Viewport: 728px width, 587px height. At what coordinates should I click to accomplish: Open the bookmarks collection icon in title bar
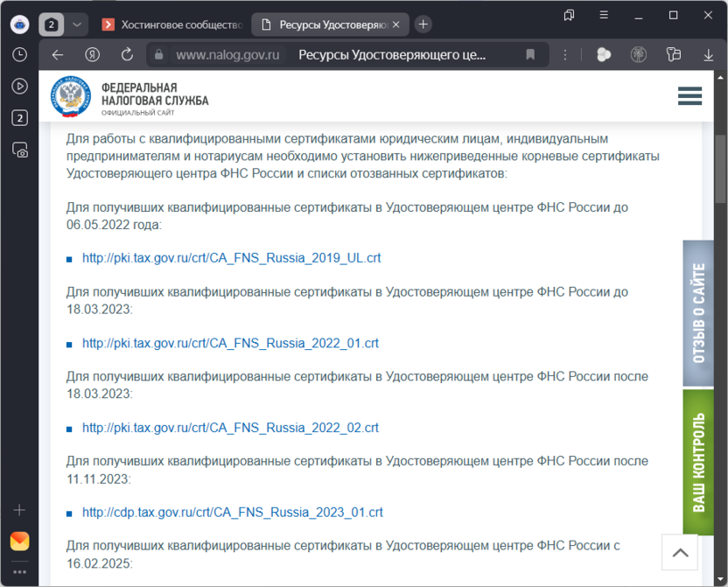[x=569, y=16]
